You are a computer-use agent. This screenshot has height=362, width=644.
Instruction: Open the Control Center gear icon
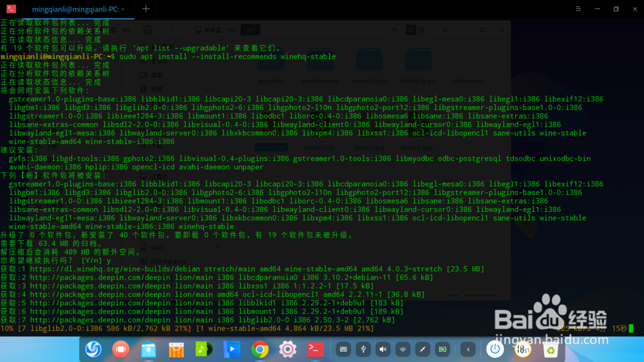(x=287, y=349)
